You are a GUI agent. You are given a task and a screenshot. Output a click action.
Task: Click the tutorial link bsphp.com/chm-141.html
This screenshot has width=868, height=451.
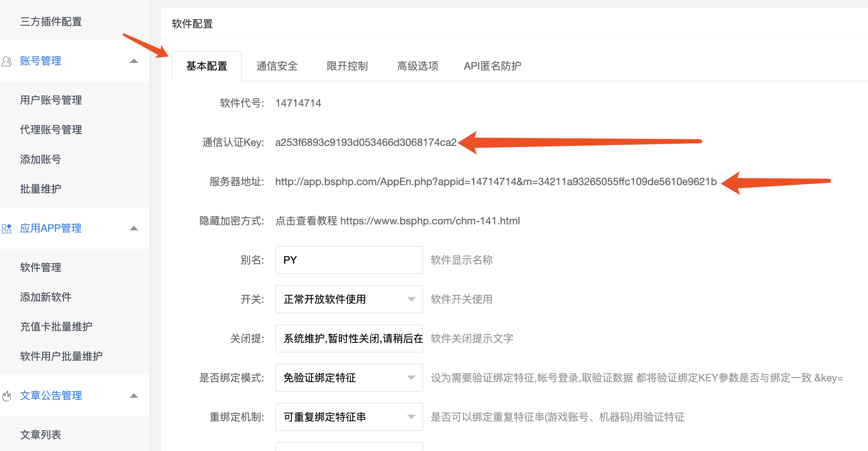[x=430, y=221]
